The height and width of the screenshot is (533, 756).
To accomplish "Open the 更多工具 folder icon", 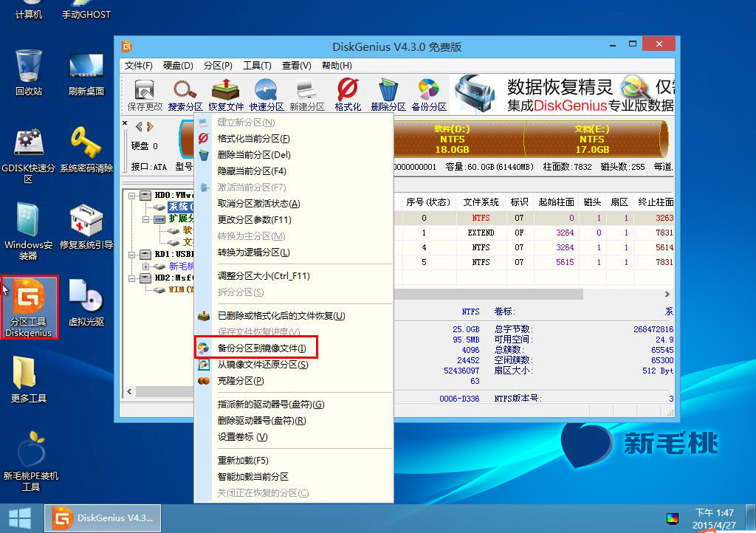I will [x=29, y=379].
